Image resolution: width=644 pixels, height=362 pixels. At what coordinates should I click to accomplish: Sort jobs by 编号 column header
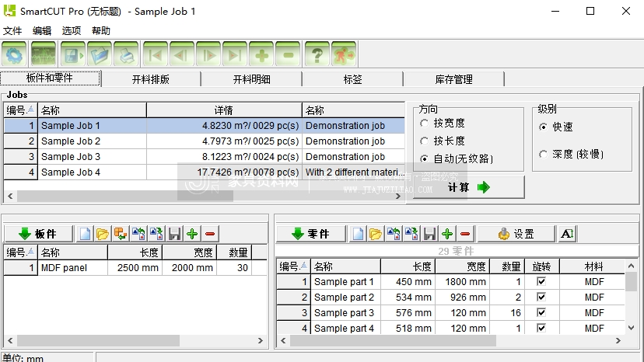(x=20, y=110)
